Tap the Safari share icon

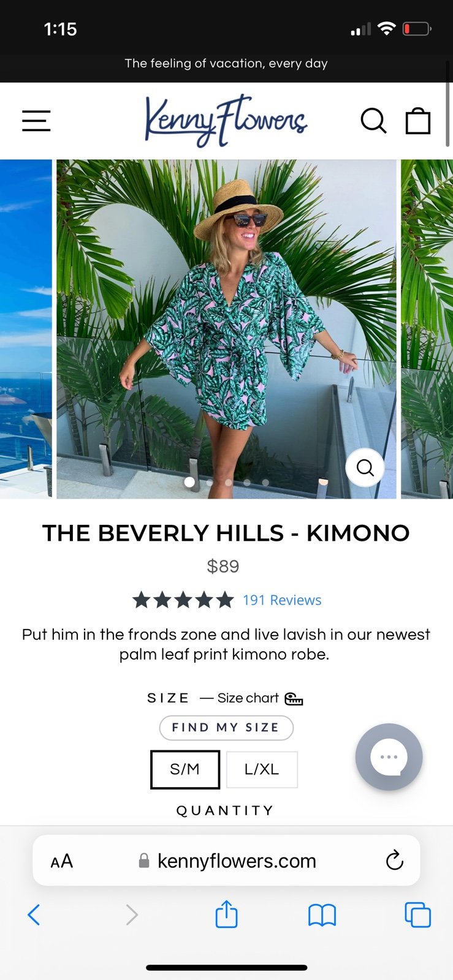226,914
